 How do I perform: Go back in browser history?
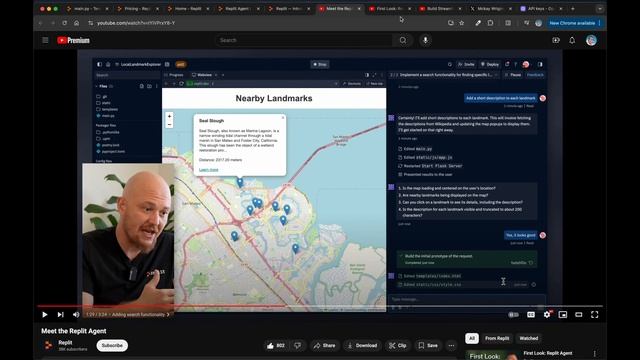tap(40, 23)
